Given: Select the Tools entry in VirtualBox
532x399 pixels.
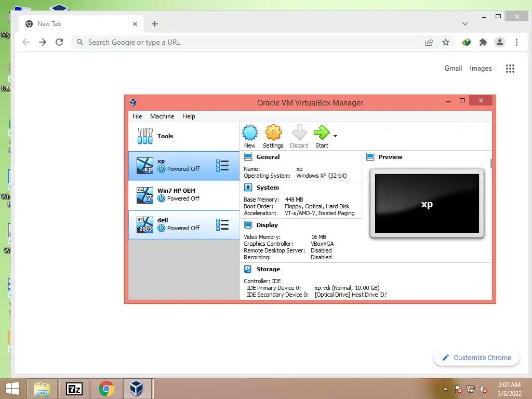Looking at the screenshot, I should point(184,136).
